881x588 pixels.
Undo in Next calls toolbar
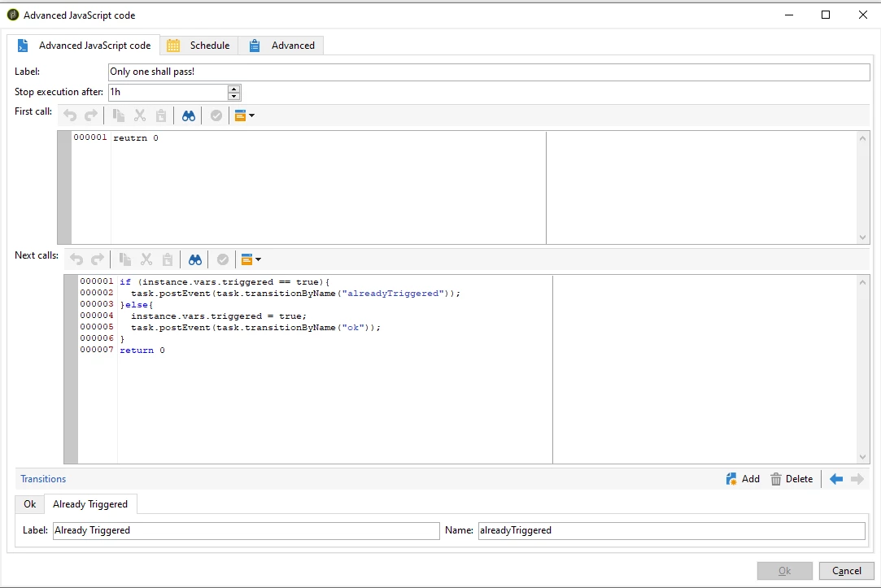tap(76, 259)
